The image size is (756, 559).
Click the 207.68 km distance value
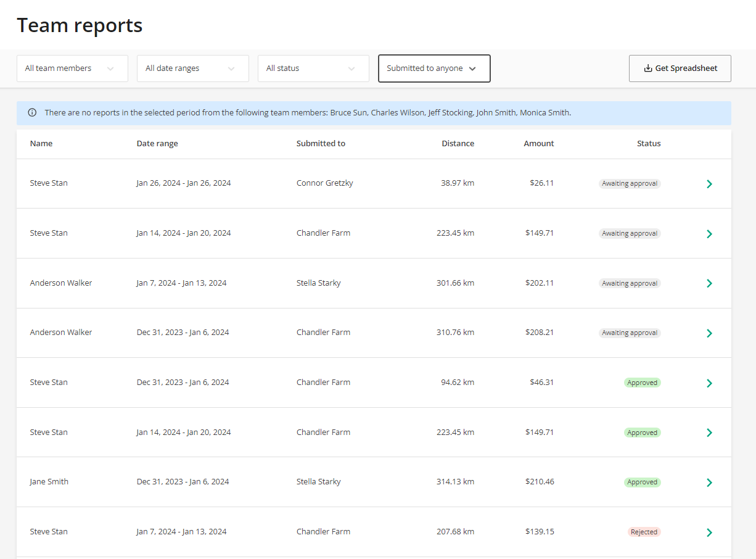455,532
